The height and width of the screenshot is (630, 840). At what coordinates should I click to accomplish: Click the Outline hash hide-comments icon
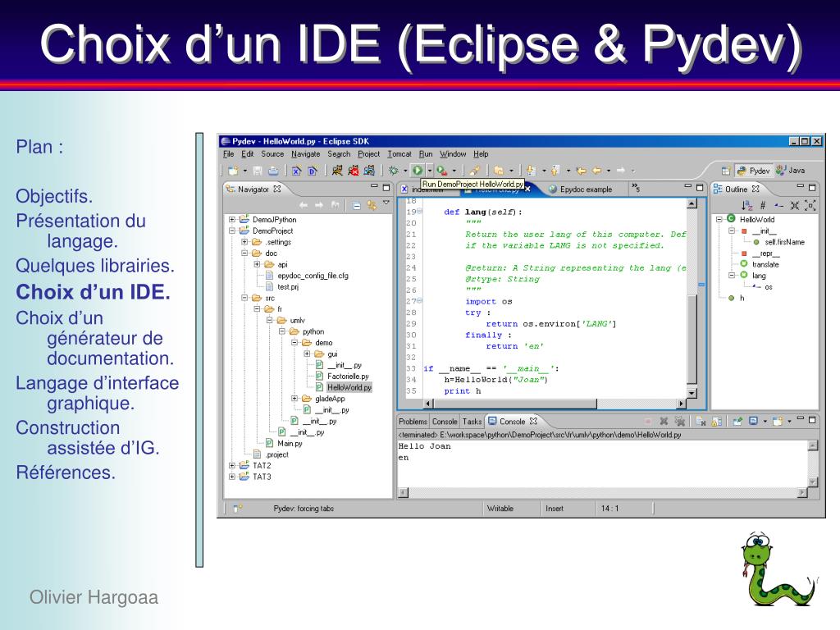763,205
